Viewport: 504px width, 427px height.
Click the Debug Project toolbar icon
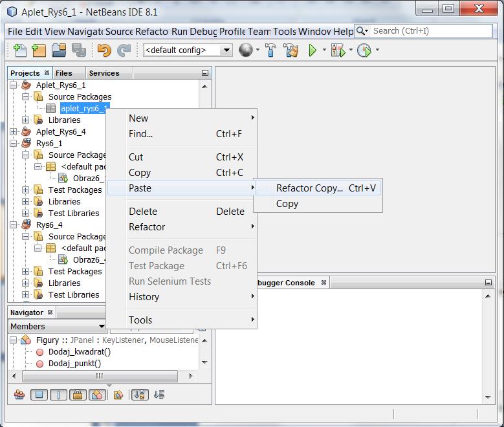(338, 50)
